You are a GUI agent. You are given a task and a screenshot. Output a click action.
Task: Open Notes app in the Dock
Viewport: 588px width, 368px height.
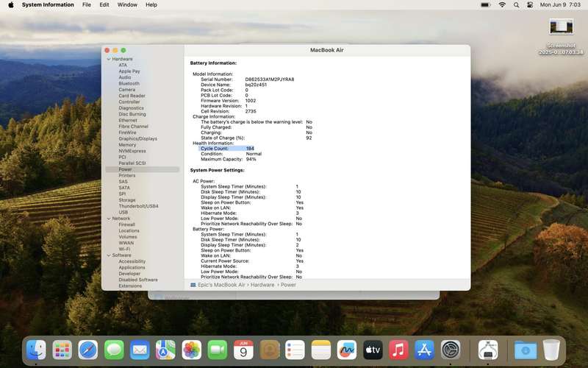pos(321,350)
